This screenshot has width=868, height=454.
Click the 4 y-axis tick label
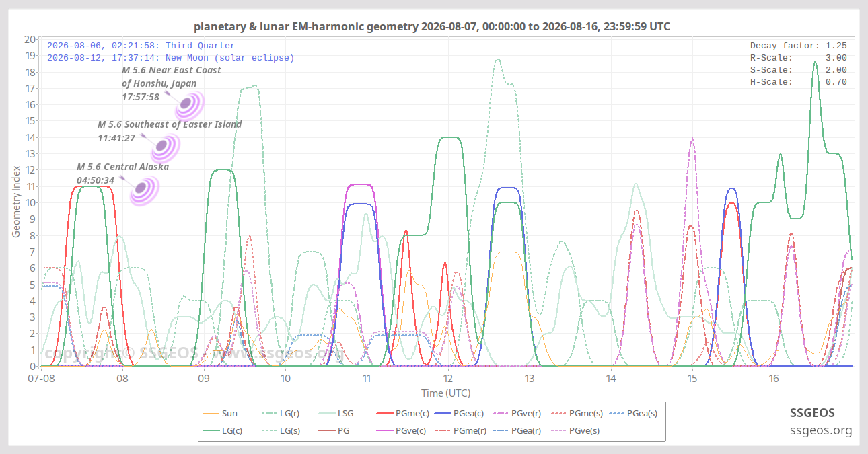point(32,301)
